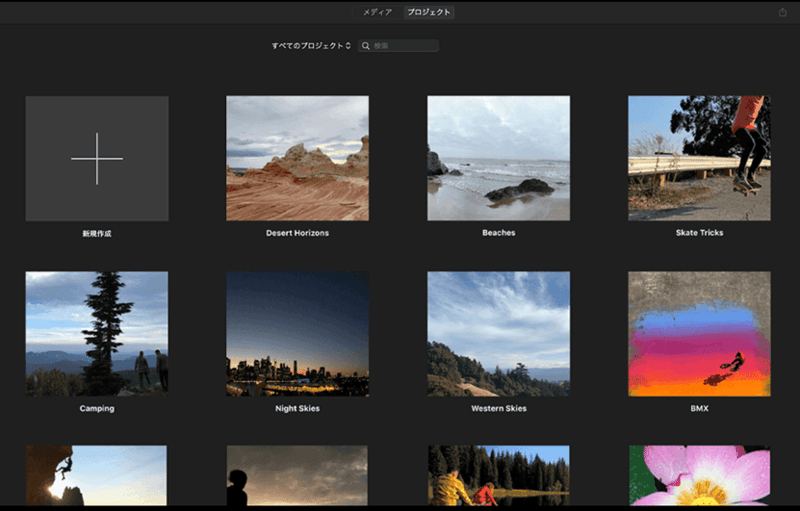Click the plus icon to create new project
Viewport: 800px width, 511px height.
click(x=97, y=158)
